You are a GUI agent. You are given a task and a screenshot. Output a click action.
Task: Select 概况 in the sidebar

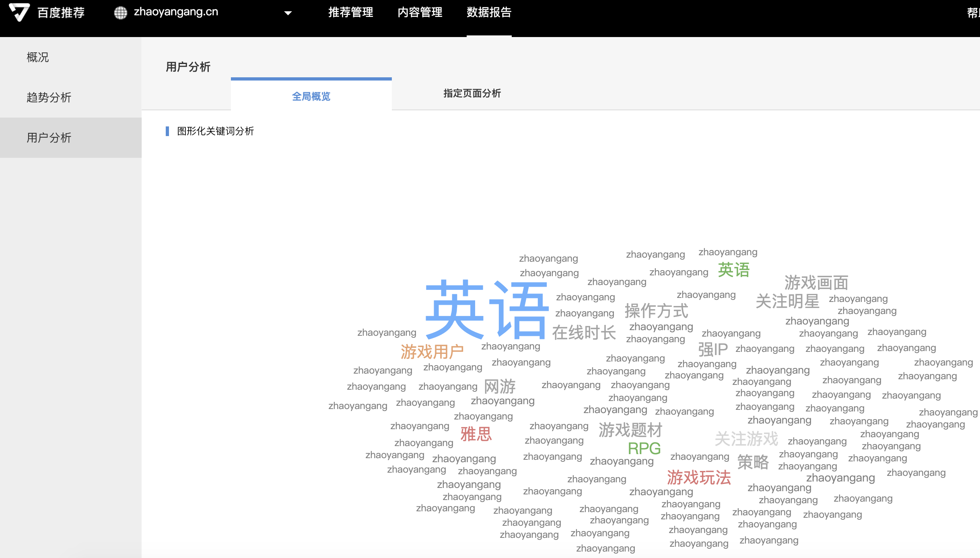37,58
